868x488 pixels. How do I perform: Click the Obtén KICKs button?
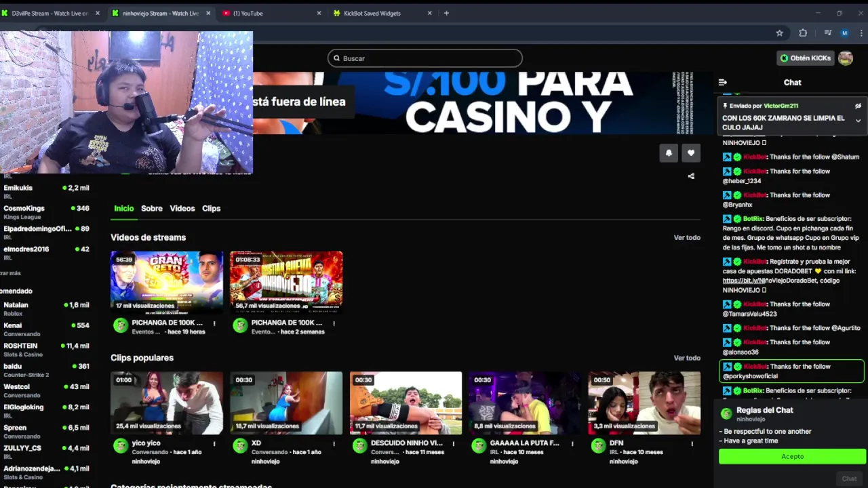click(x=805, y=58)
